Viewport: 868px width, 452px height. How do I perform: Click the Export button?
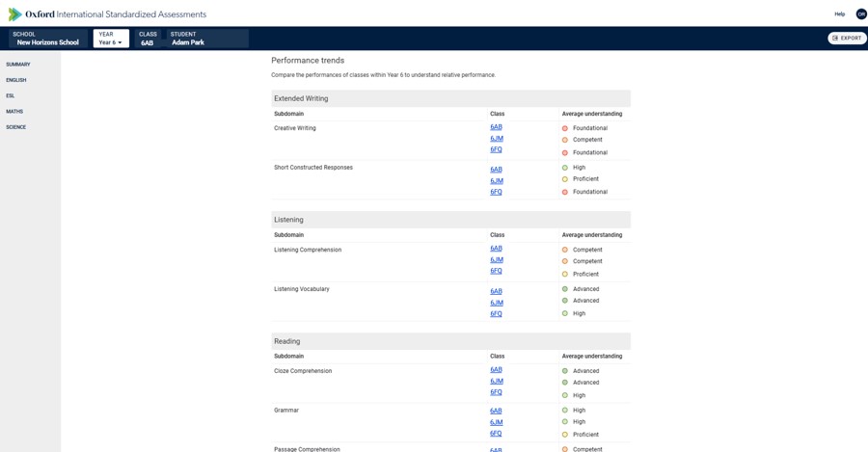847,39
